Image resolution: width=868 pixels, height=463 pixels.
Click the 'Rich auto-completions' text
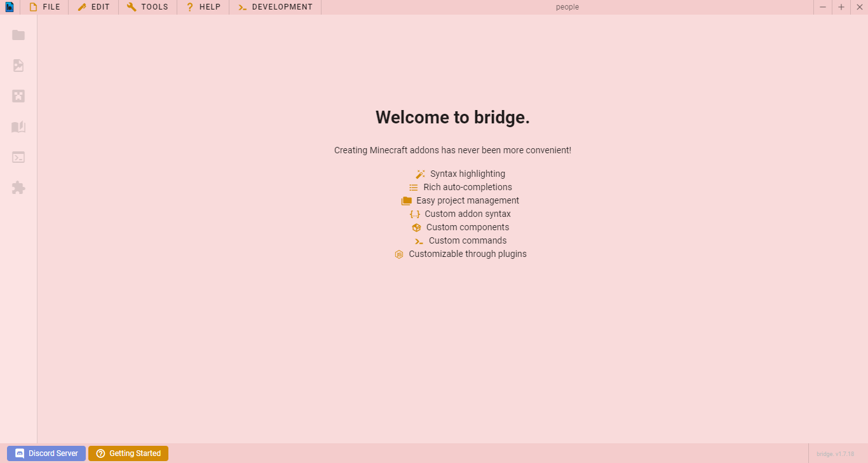[x=468, y=188]
